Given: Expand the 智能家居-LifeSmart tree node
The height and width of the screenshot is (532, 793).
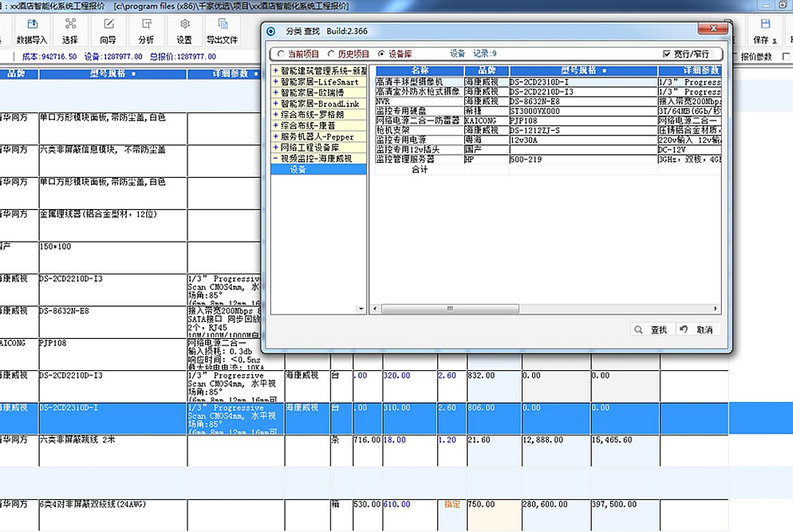Looking at the screenshot, I should (275, 82).
